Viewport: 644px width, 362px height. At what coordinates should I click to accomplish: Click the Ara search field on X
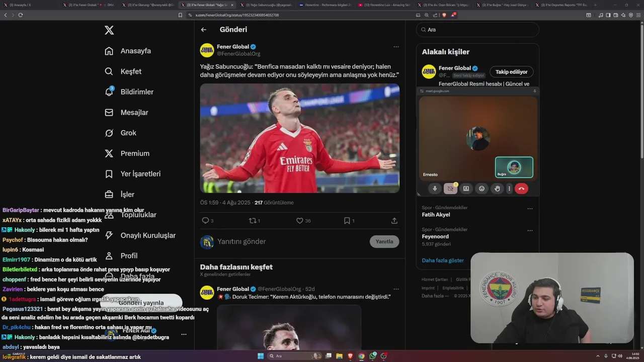click(477, 30)
